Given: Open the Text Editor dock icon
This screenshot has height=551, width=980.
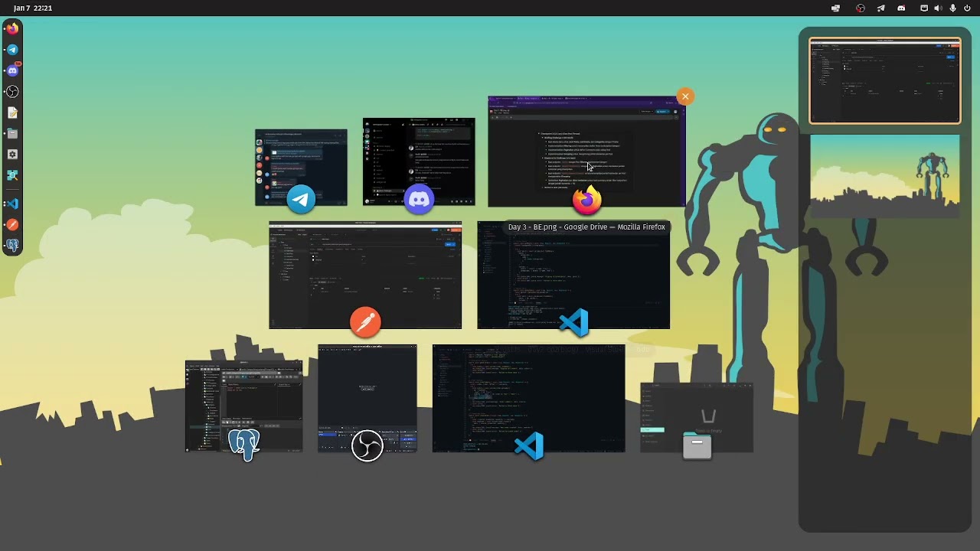Looking at the screenshot, I should point(12,112).
